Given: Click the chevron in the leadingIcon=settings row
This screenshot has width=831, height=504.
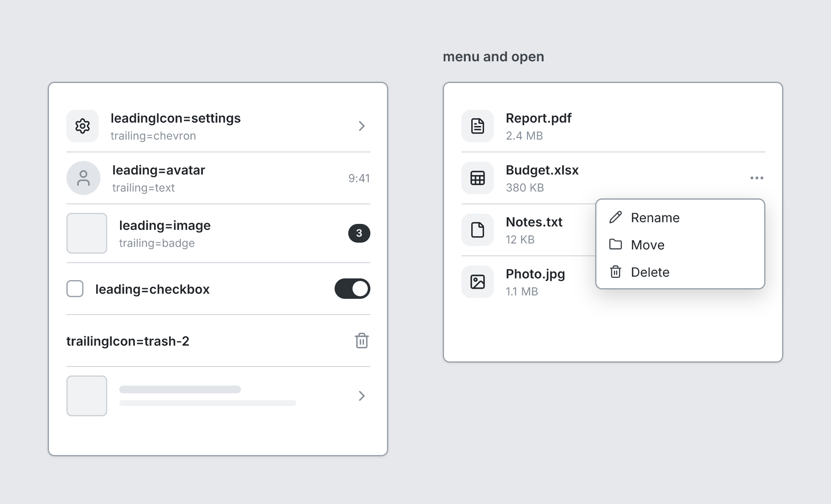Looking at the screenshot, I should [x=362, y=126].
